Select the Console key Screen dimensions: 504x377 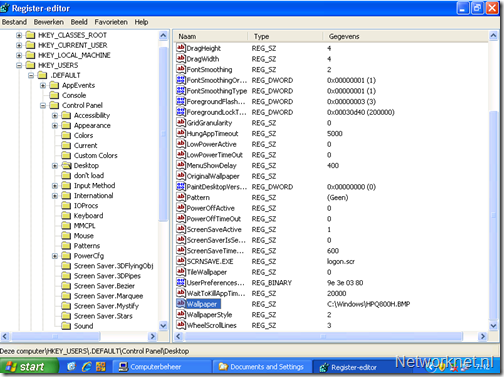pyautogui.click(x=74, y=95)
